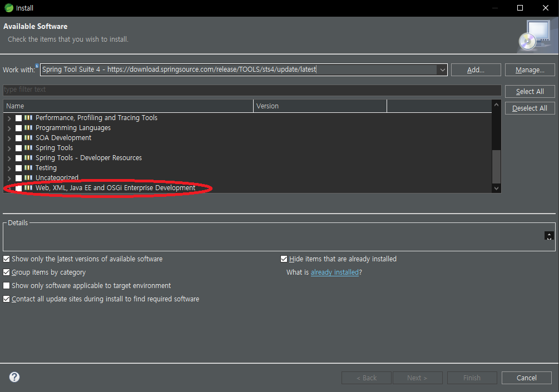
Task: Open the Work with dropdown arrow
Action: [x=442, y=70]
